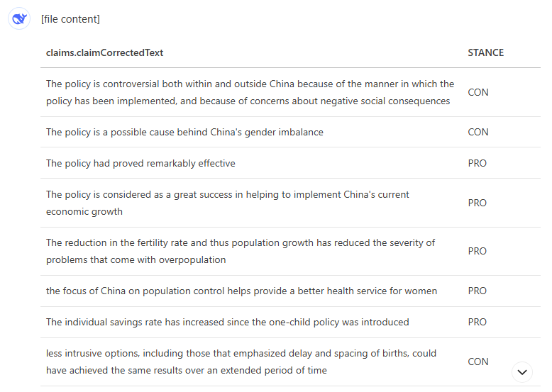Click CON stance for the less intrusive options claim
The width and height of the screenshot is (552, 392).
[x=478, y=362]
